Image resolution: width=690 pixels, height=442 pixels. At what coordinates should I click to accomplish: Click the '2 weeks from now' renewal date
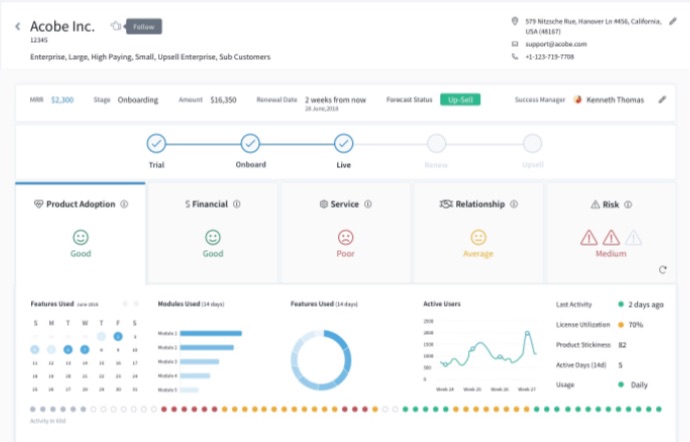335,100
